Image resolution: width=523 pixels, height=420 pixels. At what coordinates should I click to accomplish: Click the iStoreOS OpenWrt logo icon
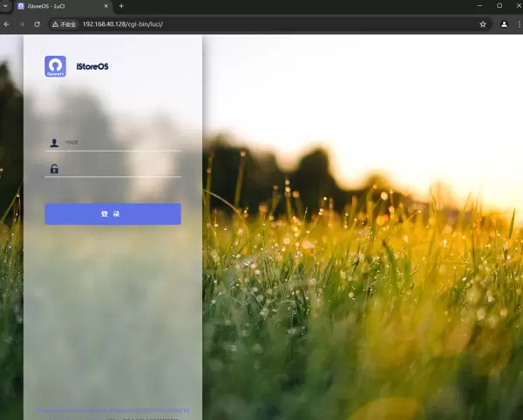(55, 66)
